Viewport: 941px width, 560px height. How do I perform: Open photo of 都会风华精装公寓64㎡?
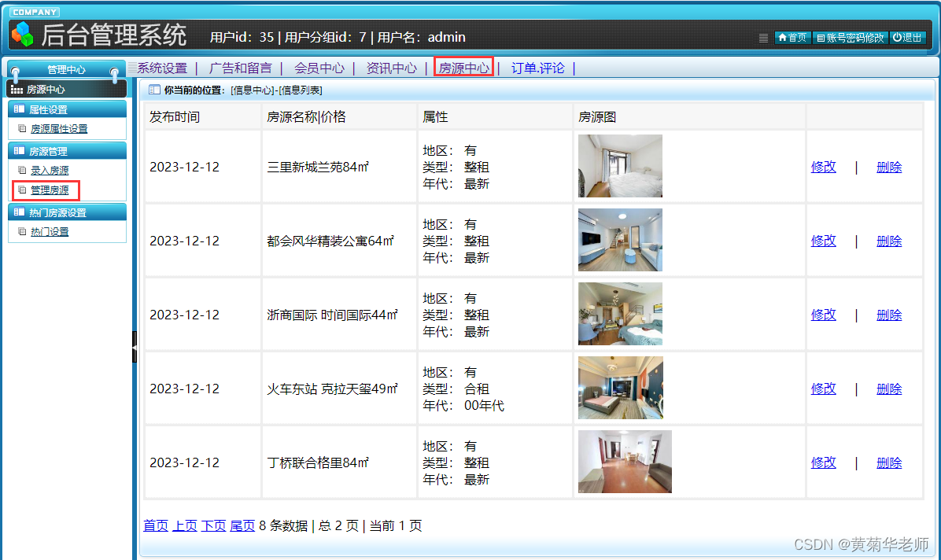pyautogui.click(x=620, y=239)
